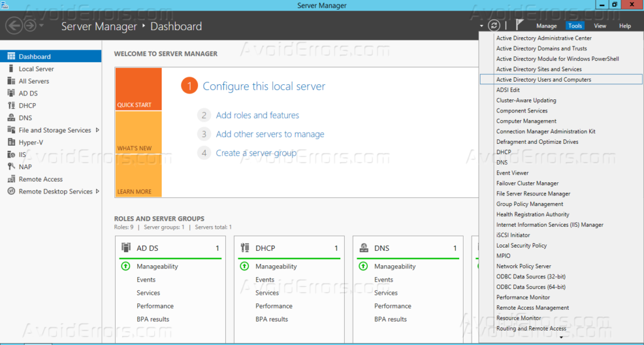Screen dimensions: 644x345
Task: Click Add other servers to manage
Action: pos(270,134)
